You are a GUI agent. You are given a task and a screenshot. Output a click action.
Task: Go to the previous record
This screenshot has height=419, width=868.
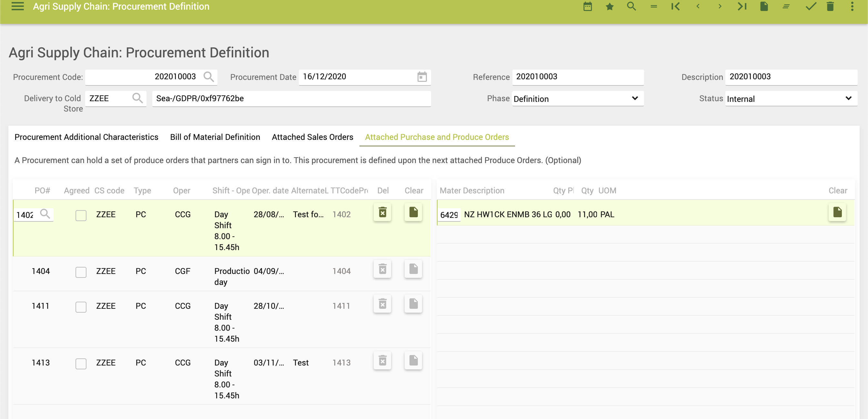pyautogui.click(x=698, y=6)
